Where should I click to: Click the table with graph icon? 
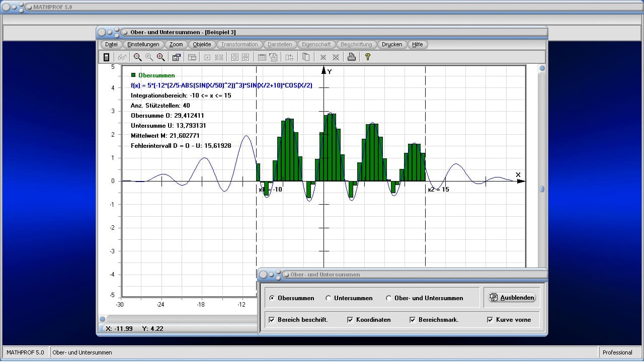pos(273,57)
